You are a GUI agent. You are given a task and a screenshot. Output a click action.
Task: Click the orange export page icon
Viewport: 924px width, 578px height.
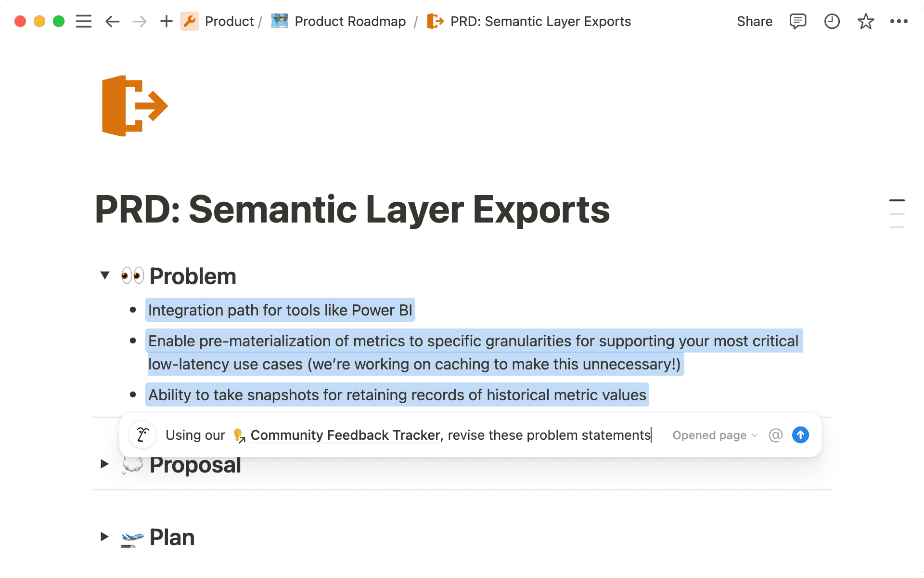point(135,106)
